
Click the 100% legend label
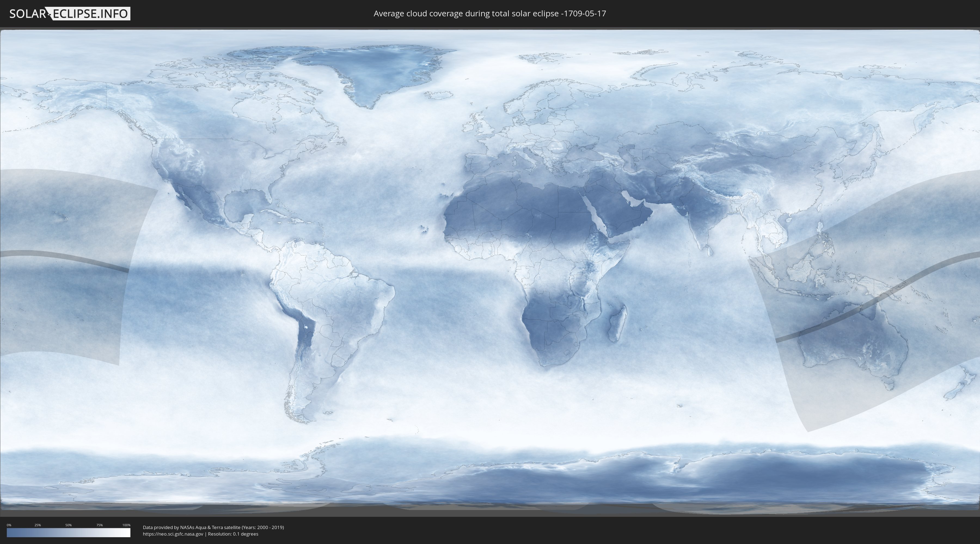(126, 525)
